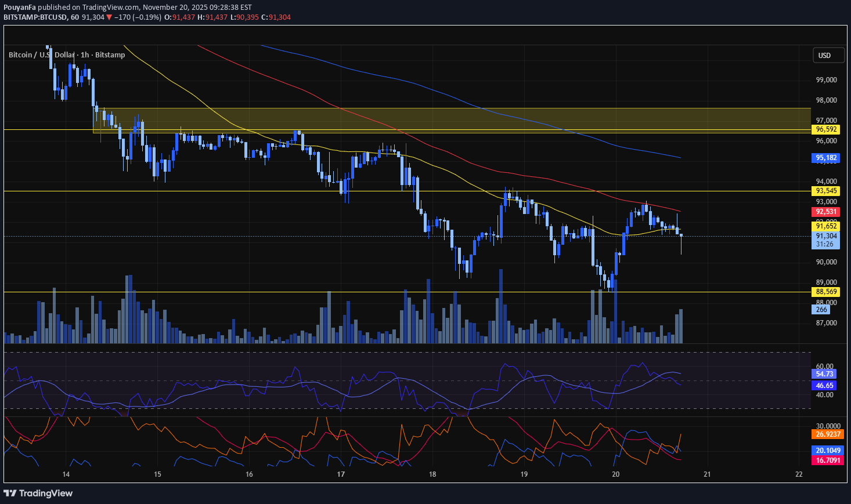Toggle the 93,545 horizontal level marker
This screenshot has height=504, width=851.
click(825, 190)
